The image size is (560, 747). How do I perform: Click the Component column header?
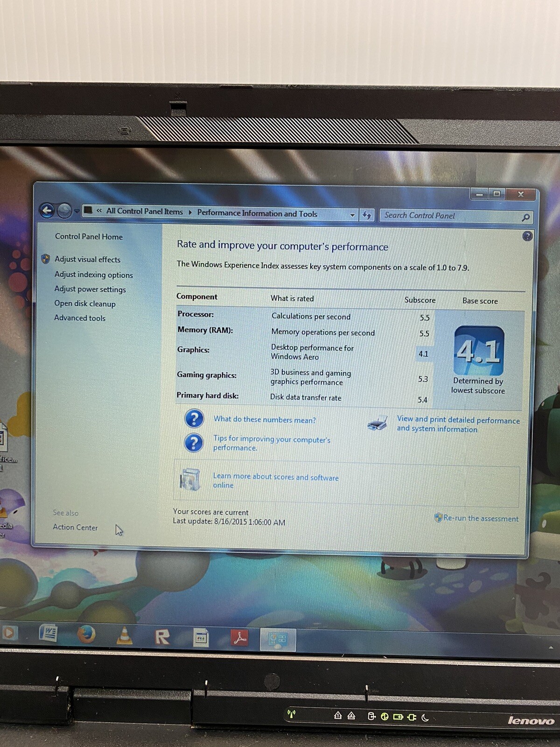(x=197, y=296)
